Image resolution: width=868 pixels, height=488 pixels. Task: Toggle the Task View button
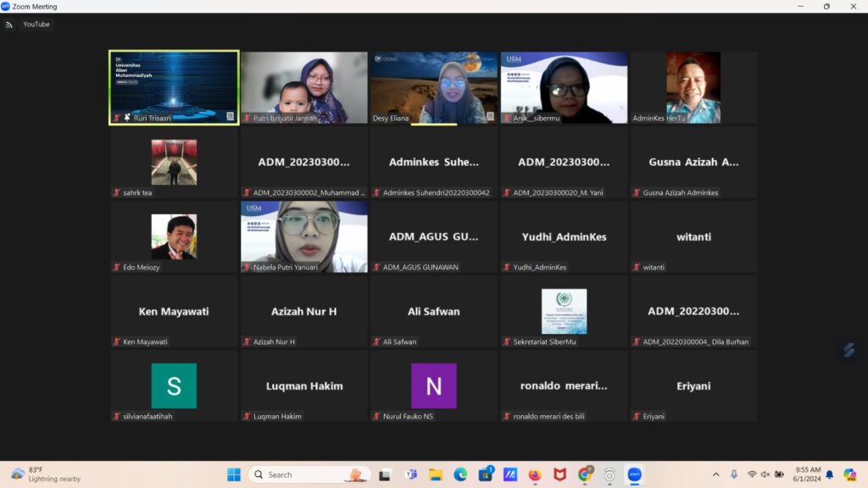pos(385,474)
